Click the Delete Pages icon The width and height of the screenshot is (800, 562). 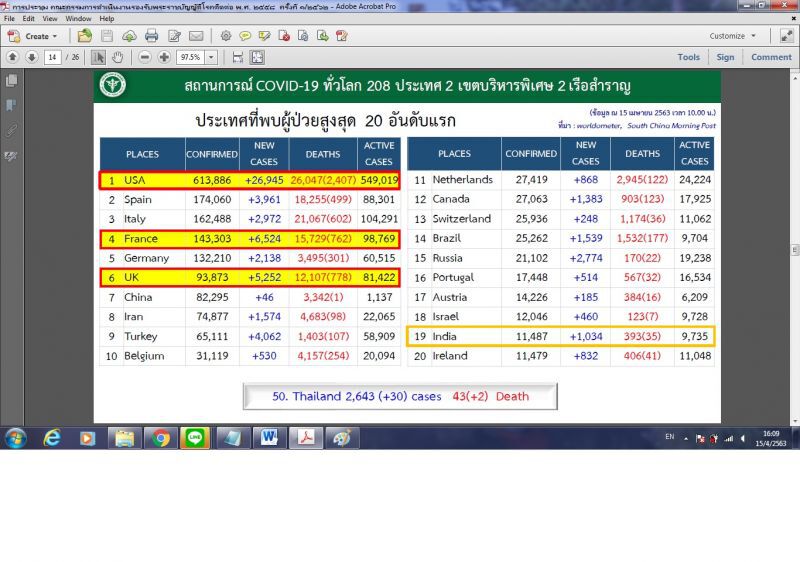pos(284,36)
